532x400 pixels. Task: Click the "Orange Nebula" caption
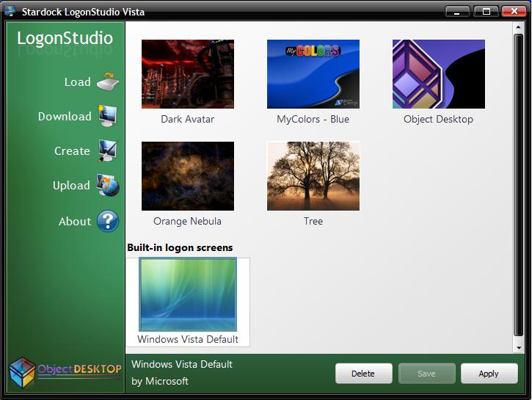tap(187, 221)
